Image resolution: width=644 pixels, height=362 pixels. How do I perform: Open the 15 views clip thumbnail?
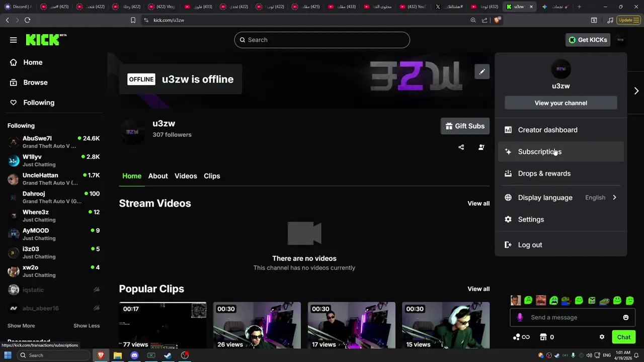[446, 325]
